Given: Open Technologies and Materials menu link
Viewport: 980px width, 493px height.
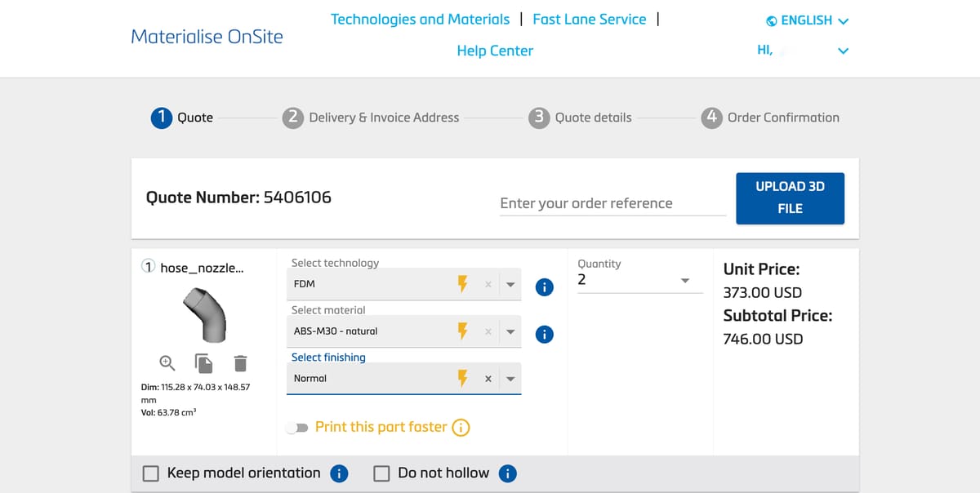Looking at the screenshot, I should tap(420, 20).
